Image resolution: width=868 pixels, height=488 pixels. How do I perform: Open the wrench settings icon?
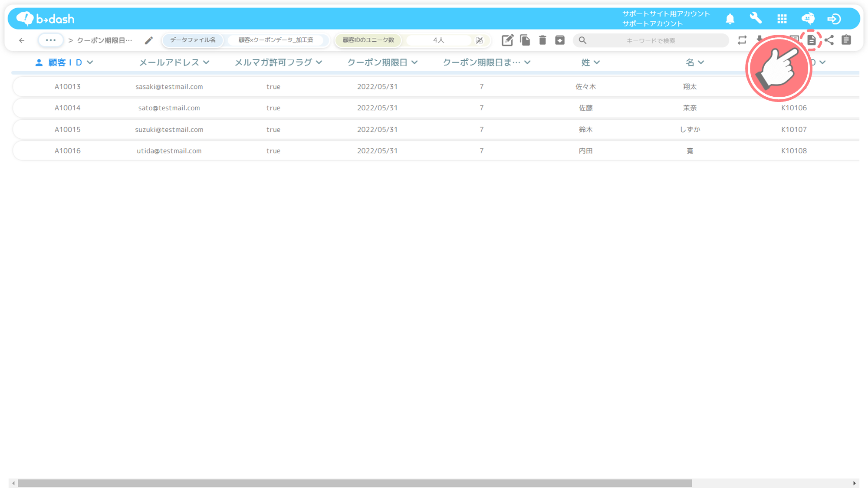[756, 19]
